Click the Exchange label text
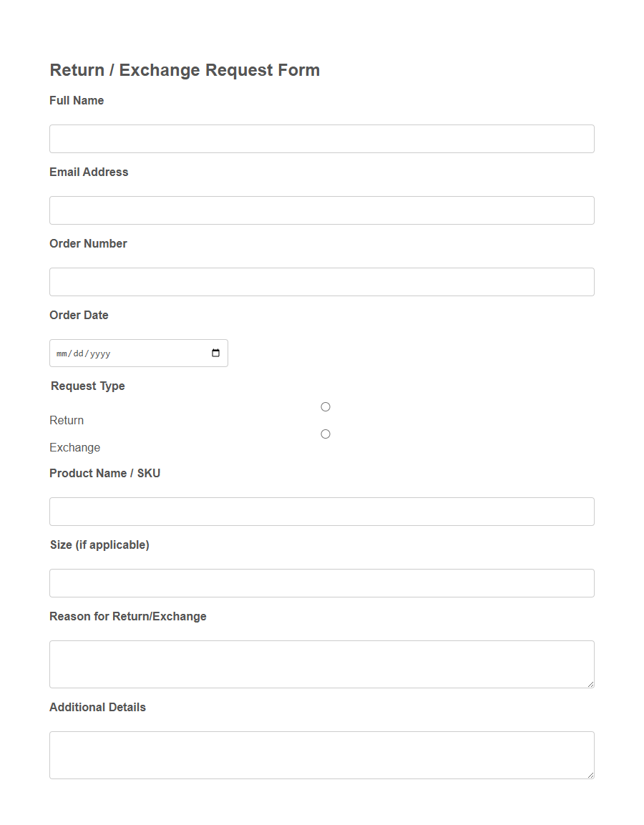This screenshot has height=825, width=644. coord(74,447)
